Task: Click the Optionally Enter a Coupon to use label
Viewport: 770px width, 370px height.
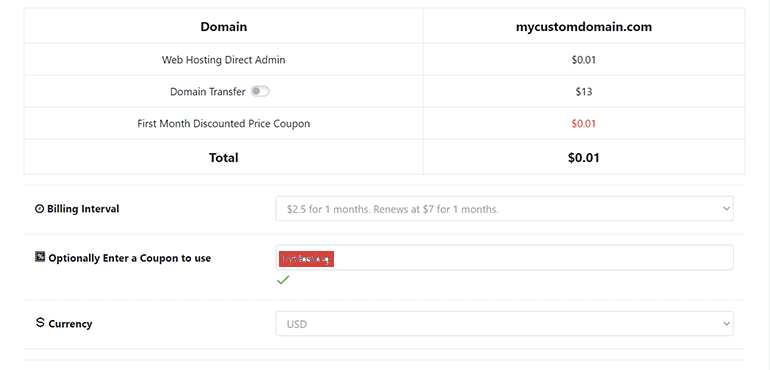Action: [130, 258]
